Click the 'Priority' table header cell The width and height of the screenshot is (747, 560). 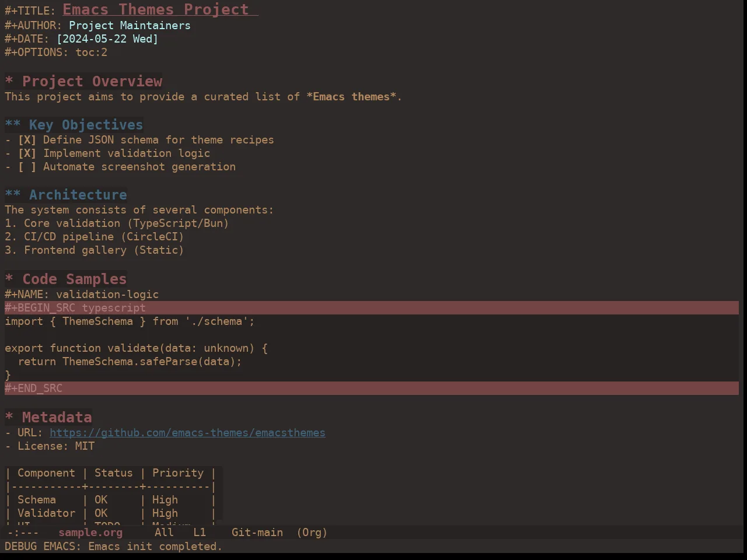point(178,473)
